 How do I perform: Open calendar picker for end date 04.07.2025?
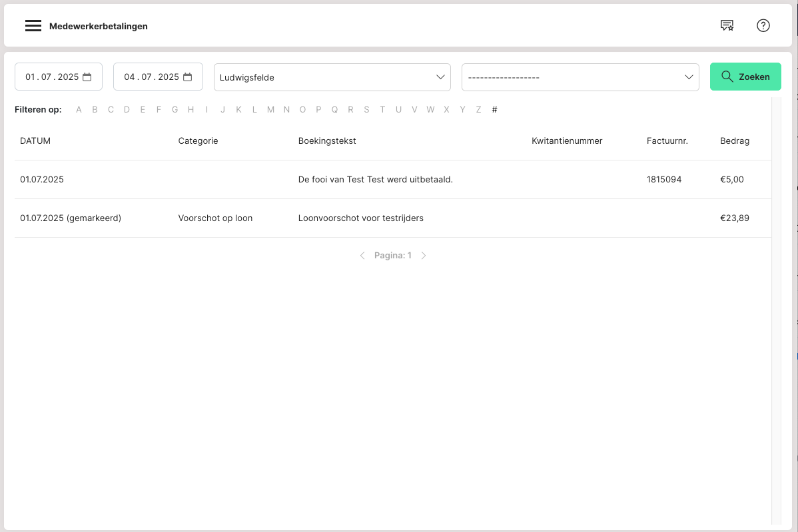point(187,77)
